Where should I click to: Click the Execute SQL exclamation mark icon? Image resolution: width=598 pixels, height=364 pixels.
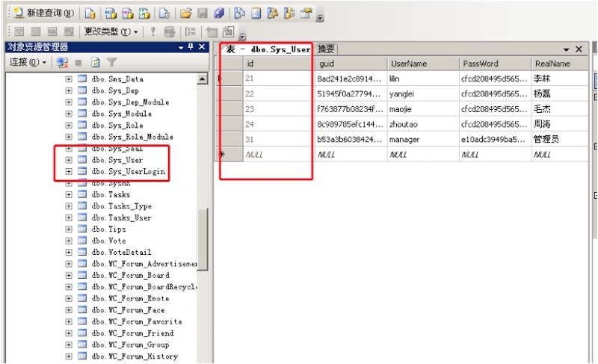pos(152,32)
